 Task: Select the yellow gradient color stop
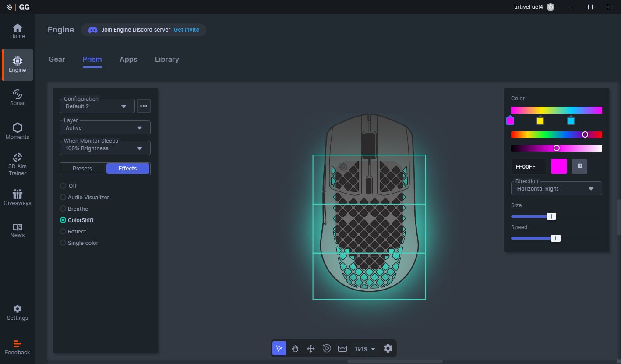point(540,121)
